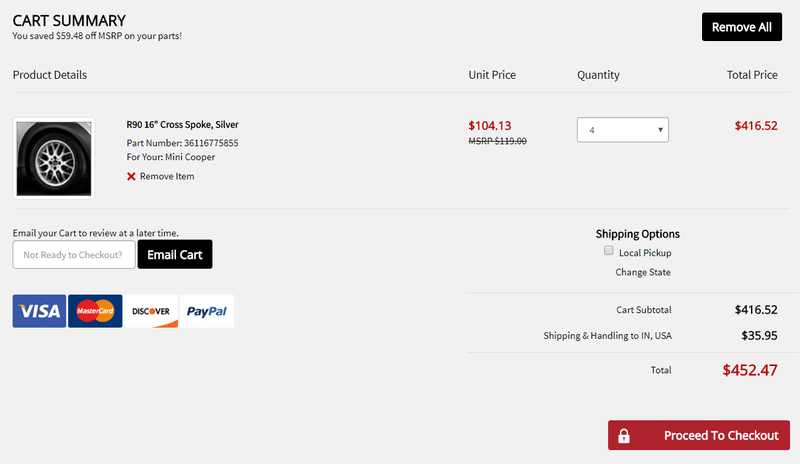800x464 pixels.
Task: Focus the Not Ready to Checkout email field
Action: [x=74, y=254]
